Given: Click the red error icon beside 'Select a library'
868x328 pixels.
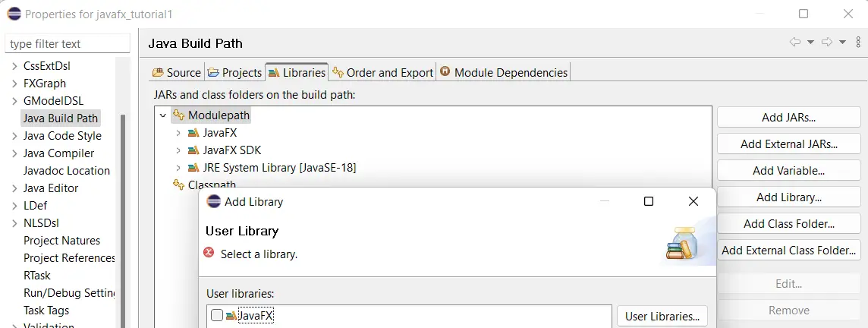Looking at the screenshot, I should 209,254.
